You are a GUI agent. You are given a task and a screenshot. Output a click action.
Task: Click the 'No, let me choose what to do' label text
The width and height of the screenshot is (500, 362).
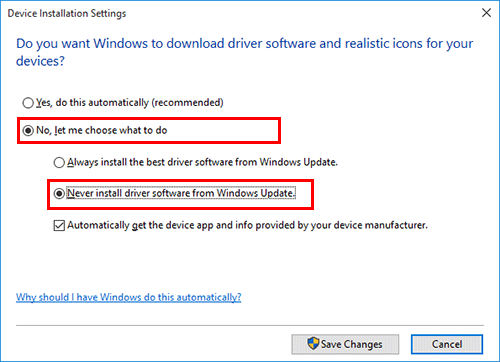pyautogui.click(x=102, y=130)
